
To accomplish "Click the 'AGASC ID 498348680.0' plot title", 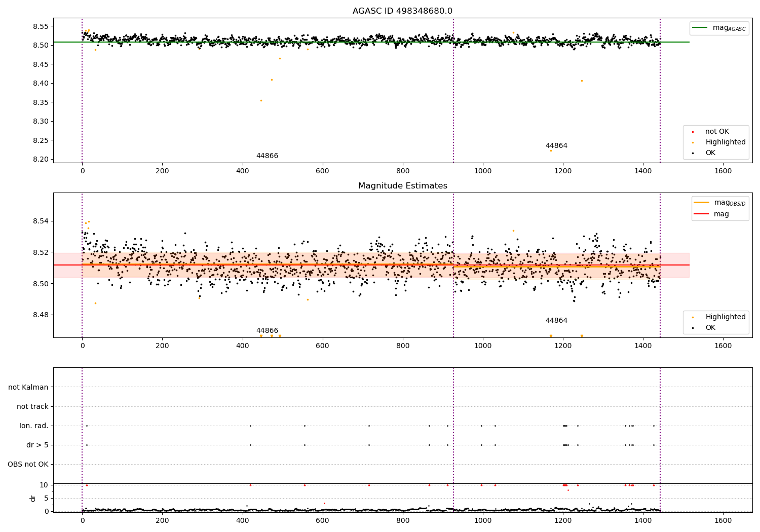I will pos(402,11).
